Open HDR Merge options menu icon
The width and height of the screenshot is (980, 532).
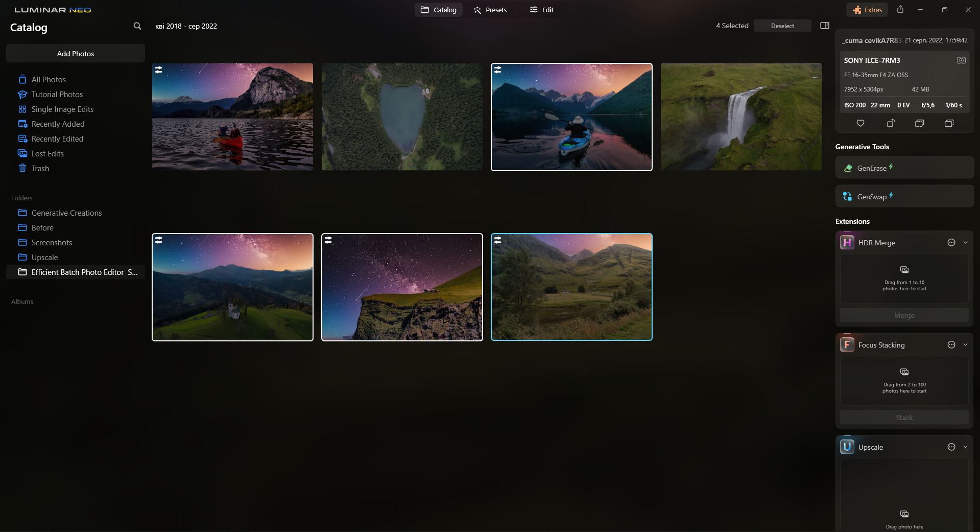click(951, 243)
